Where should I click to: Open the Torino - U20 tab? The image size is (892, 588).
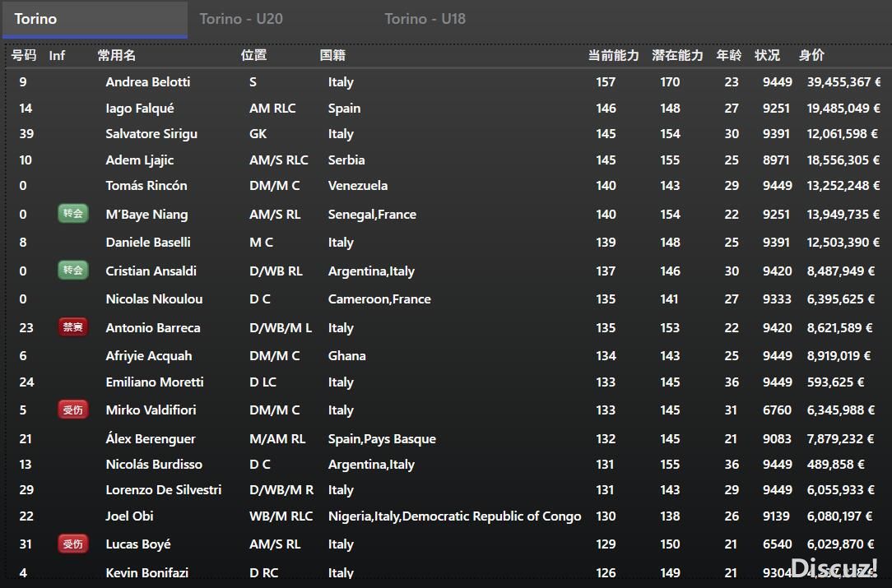tap(241, 19)
